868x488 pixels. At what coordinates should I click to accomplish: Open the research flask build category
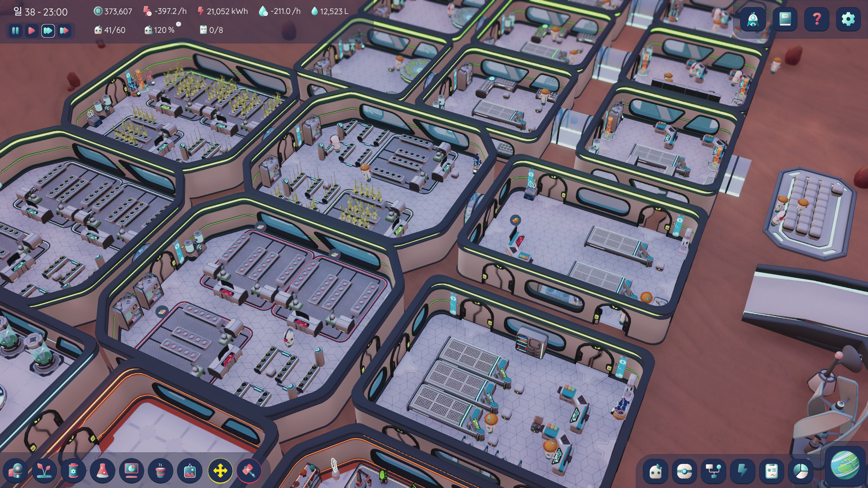[103, 471]
